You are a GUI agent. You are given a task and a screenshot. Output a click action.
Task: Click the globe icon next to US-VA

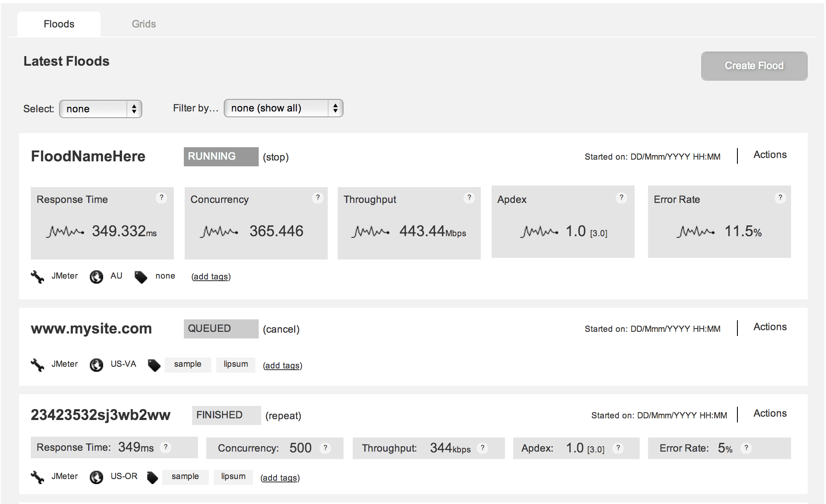pos(96,365)
